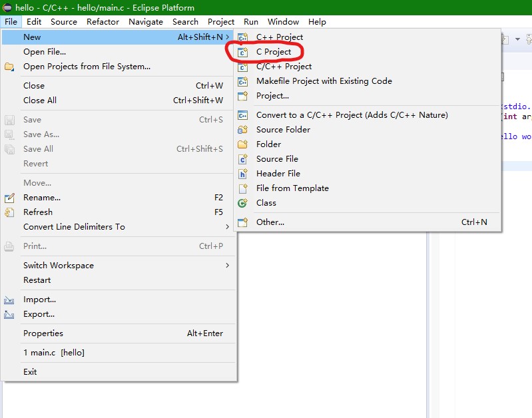Open the Project menu

(221, 22)
